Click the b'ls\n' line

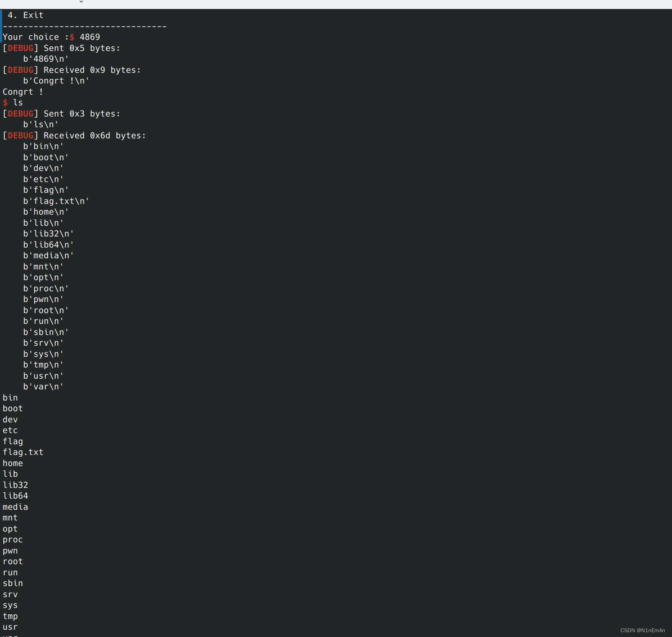click(41, 124)
